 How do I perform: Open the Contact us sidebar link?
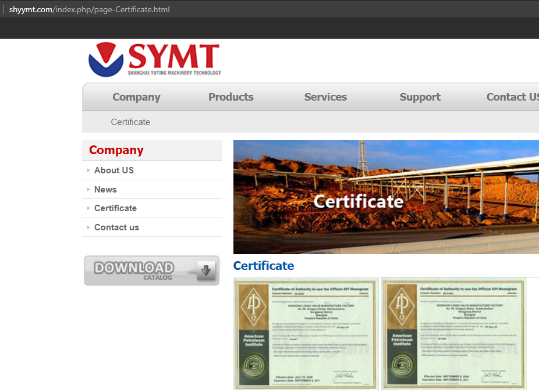(x=116, y=227)
